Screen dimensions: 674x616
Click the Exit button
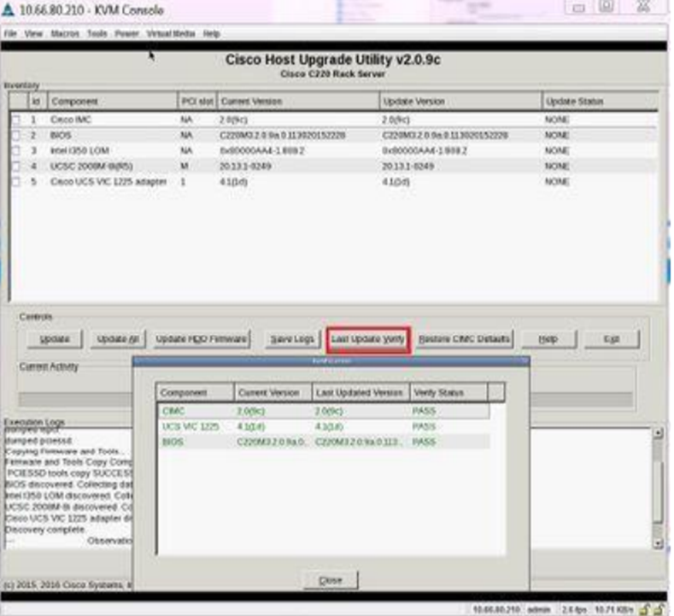(611, 339)
